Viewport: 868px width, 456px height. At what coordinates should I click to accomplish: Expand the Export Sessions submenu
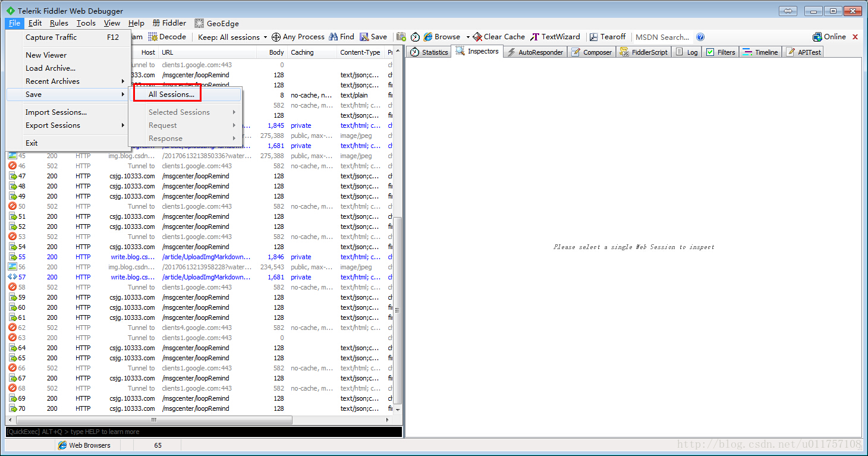(x=123, y=125)
